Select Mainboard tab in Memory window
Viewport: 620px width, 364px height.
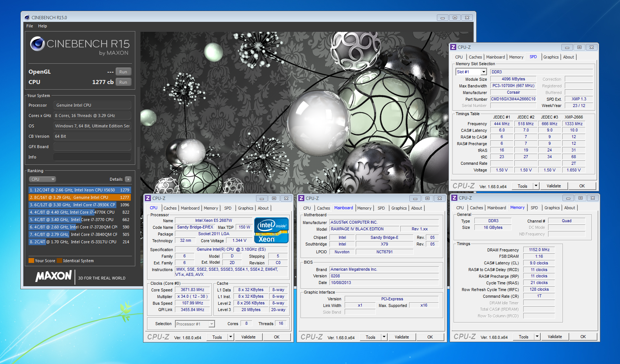(x=497, y=208)
